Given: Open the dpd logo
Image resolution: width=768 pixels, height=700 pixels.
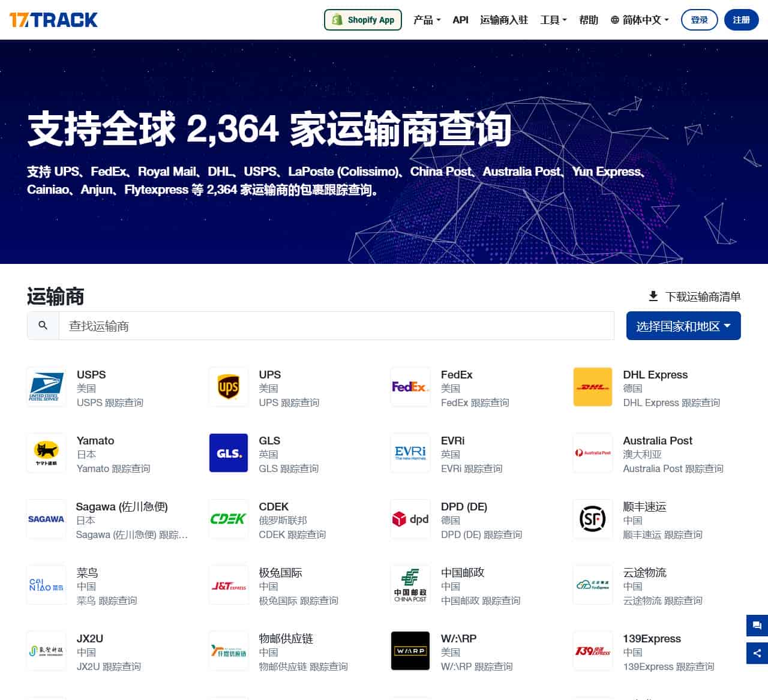Looking at the screenshot, I should 410,519.
